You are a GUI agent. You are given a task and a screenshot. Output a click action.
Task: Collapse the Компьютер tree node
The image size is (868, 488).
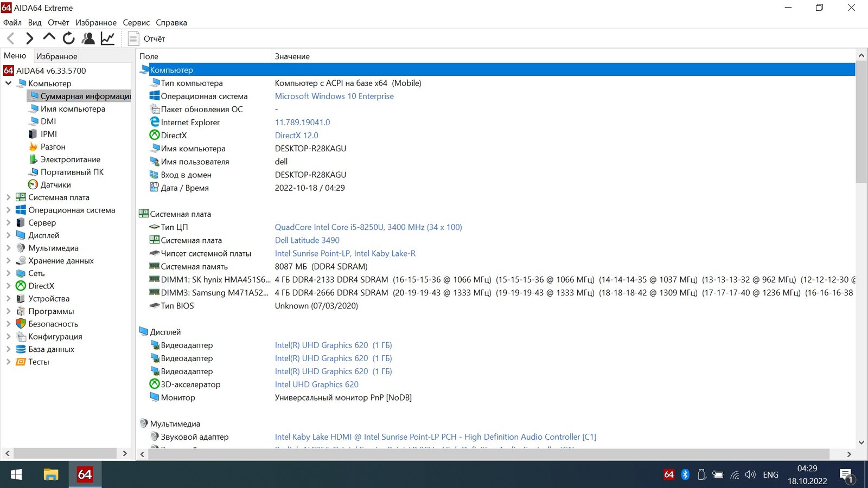(x=8, y=83)
